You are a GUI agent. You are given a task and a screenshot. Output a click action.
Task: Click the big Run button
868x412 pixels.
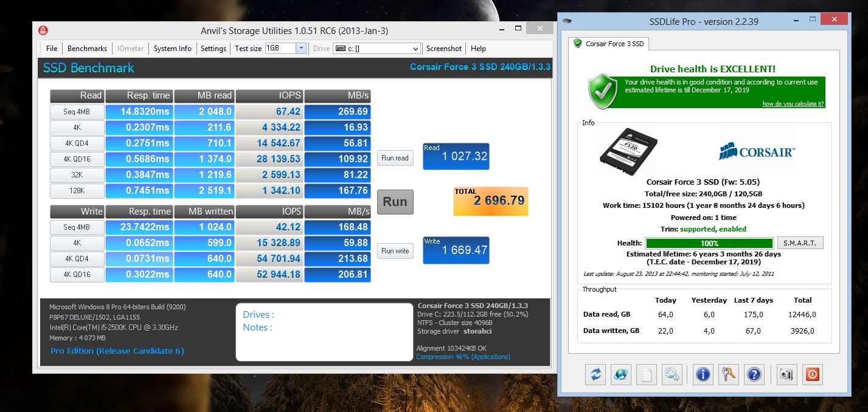[395, 202]
